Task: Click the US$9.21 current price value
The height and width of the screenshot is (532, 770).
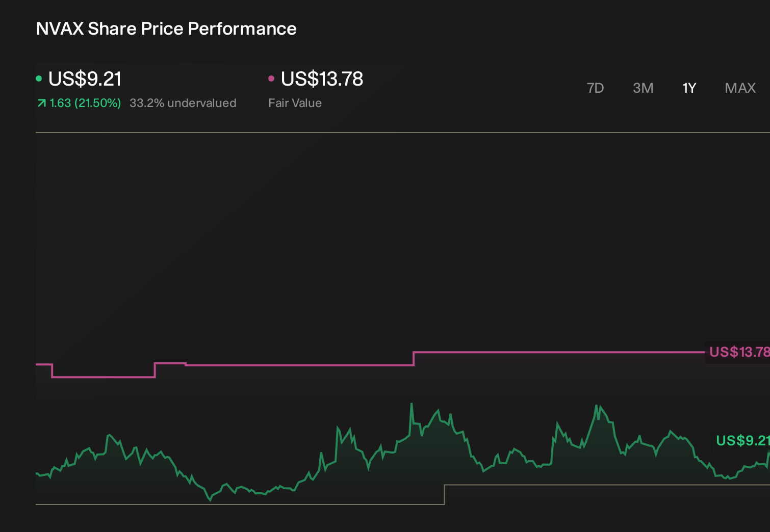Action: coord(85,79)
